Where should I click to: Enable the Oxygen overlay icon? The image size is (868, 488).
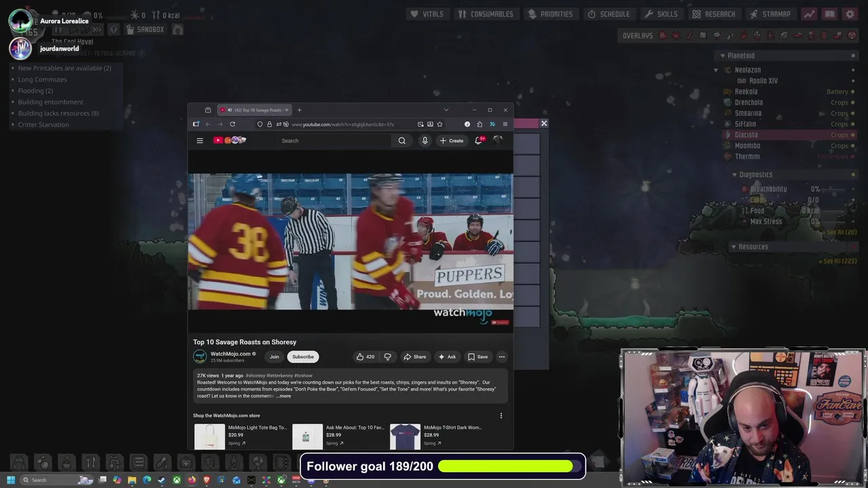tap(663, 35)
